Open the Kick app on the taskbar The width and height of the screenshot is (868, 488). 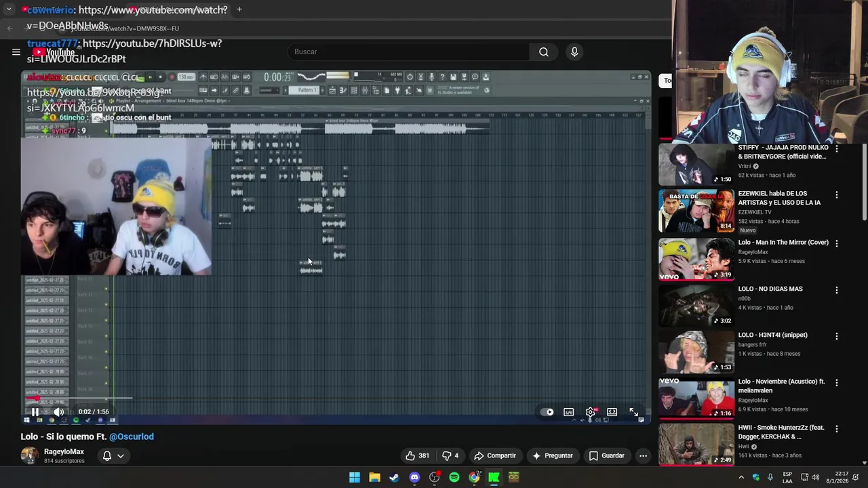tap(494, 477)
